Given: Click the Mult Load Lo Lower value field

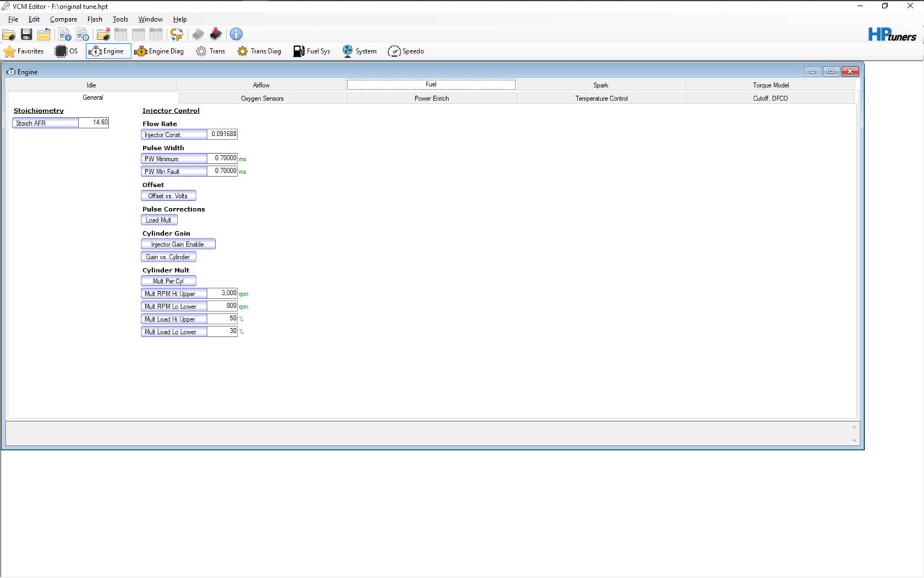Looking at the screenshot, I should coord(222,332).
